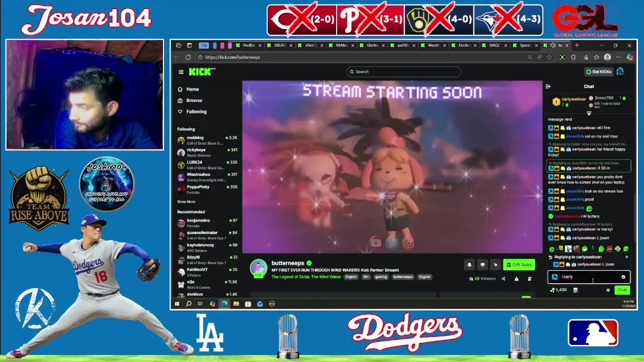Click the butterneeps channel avatar
Viewport: 644px width, 362px height.
259,268
